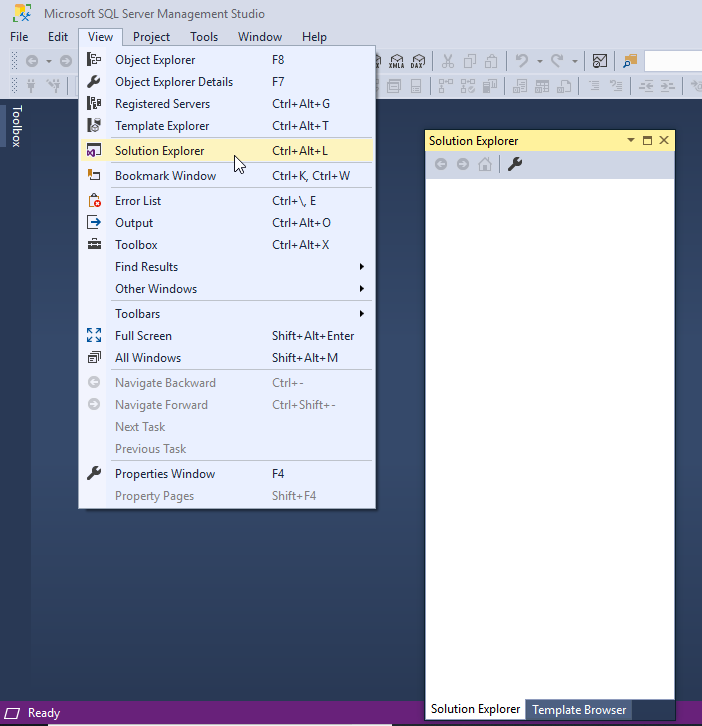Click the XMLA query toolbar icon

point(396,61)
